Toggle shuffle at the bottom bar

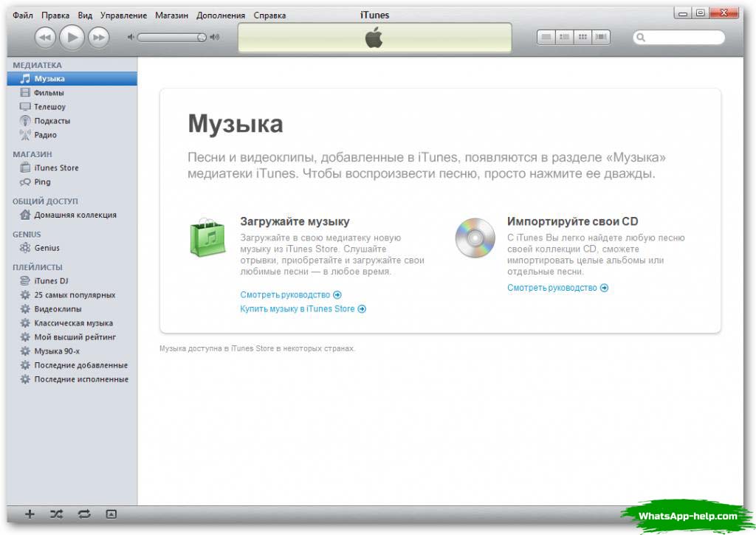pos(56,514)
